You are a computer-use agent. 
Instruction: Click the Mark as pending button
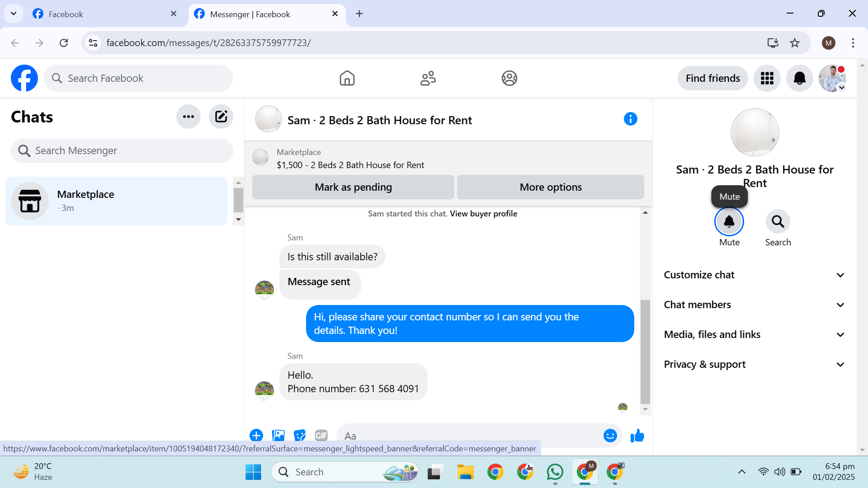[353, 187]
